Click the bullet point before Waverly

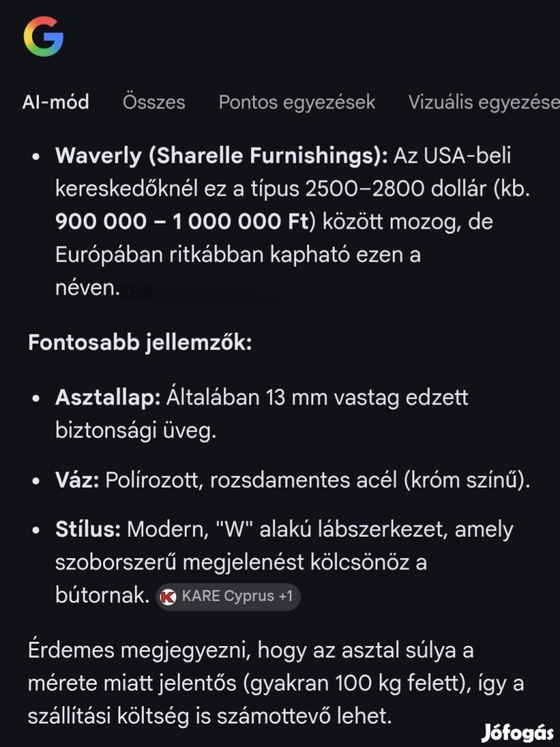pos(37,158)
